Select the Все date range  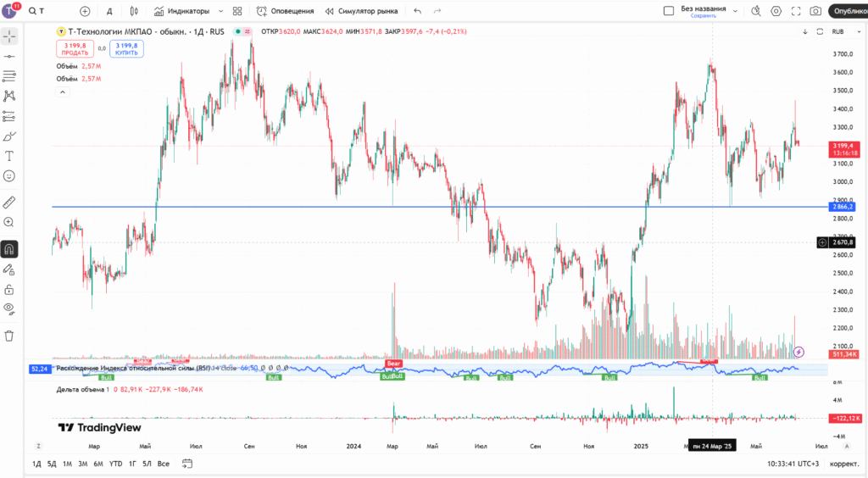point(164,464)
